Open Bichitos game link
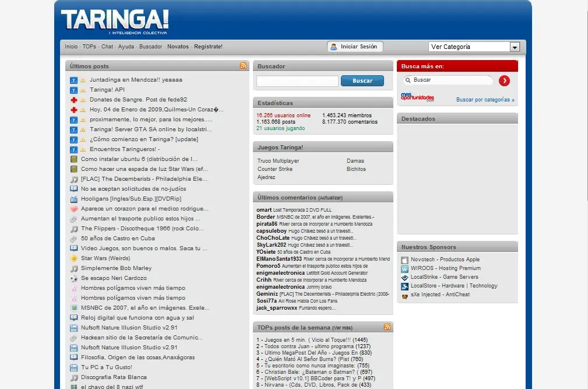Viewport: 588px width, 389px height. pyautogui.click(x=356, y=169)
